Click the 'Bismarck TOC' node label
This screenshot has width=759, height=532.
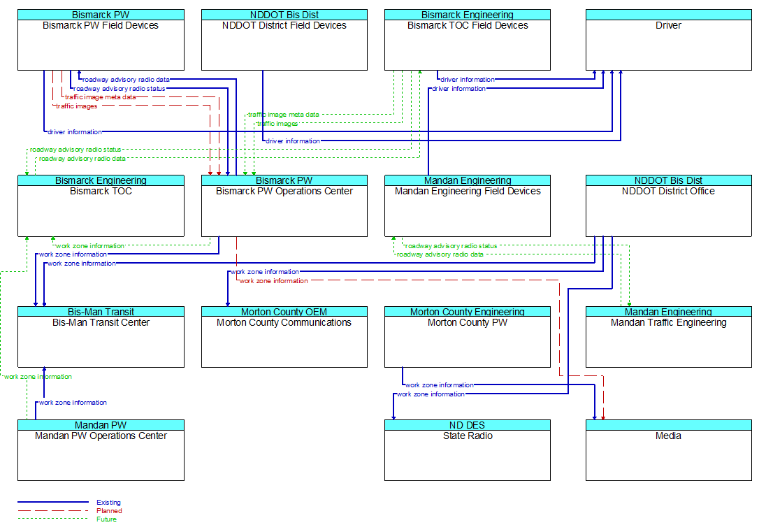click(x=101, y=192)
